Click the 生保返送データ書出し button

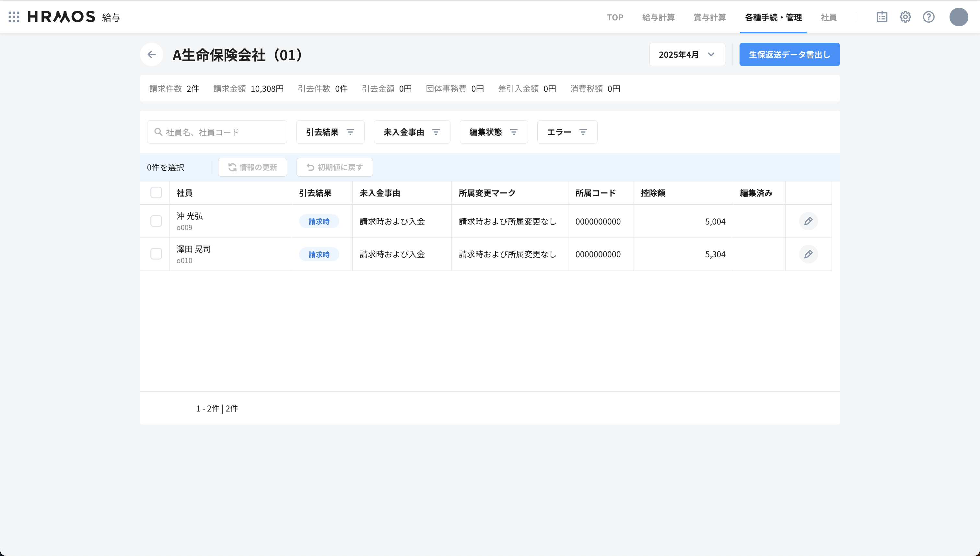tap(789, 54)
